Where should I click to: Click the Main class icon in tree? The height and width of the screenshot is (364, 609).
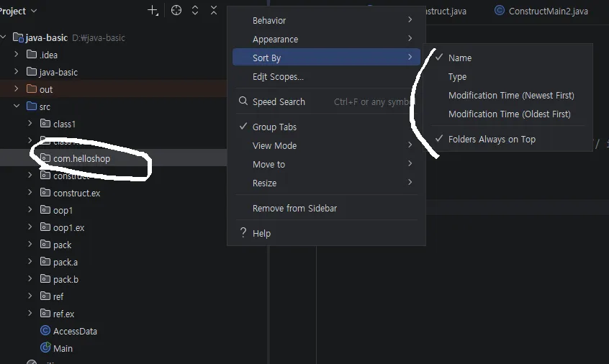point(45,348)
